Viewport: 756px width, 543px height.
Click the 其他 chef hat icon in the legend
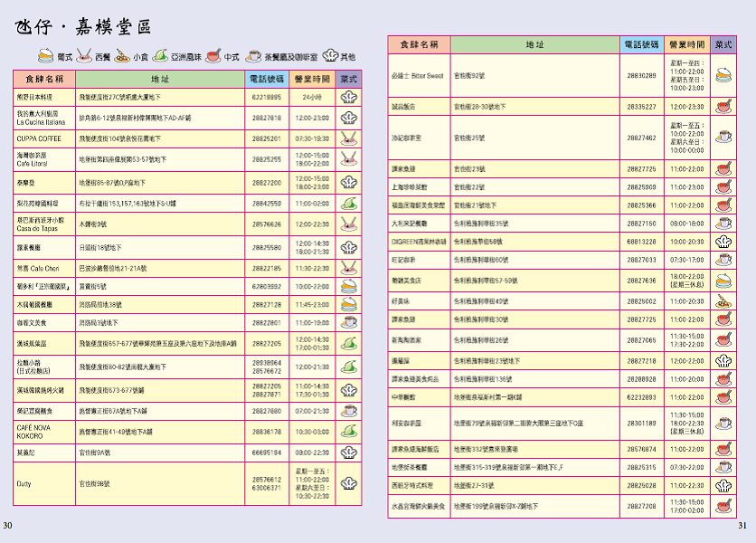pyautogui.click(x=328, y=56)
